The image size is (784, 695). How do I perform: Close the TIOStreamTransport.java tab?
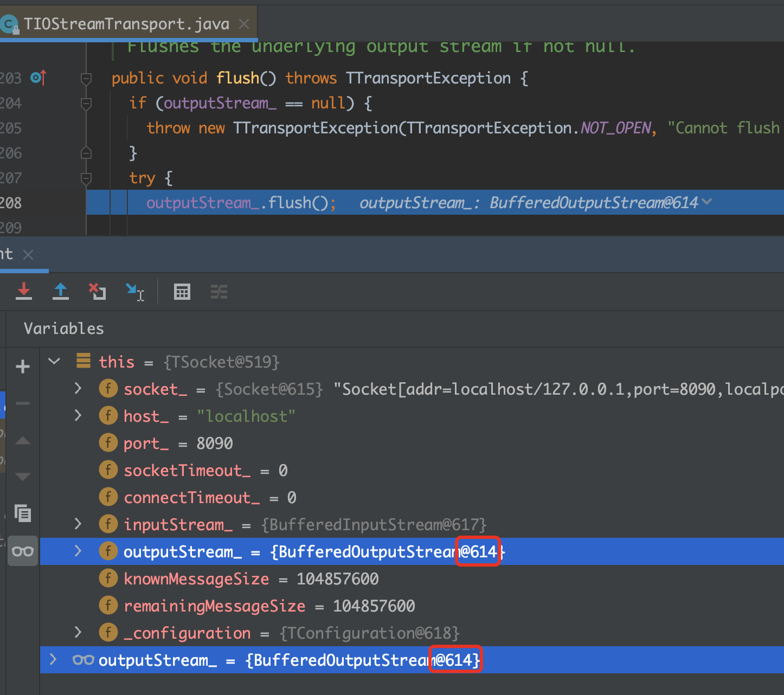(x=244, y=24)
